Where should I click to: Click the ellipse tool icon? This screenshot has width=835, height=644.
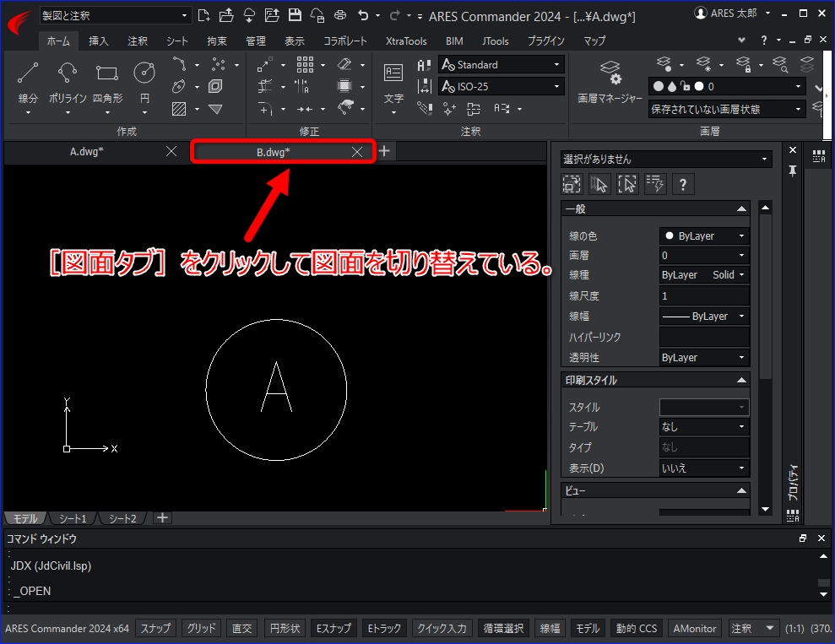[179, 86]
